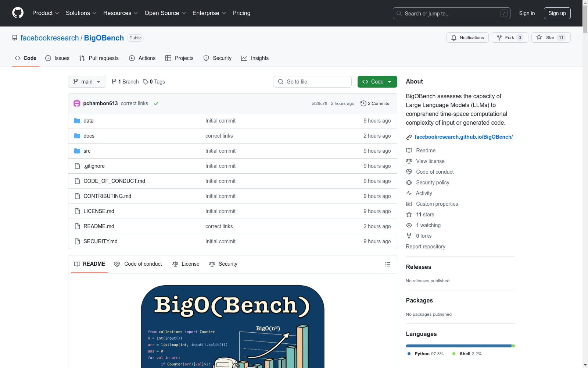
Task: Open the Pricing link
Action: coord(241,13)
